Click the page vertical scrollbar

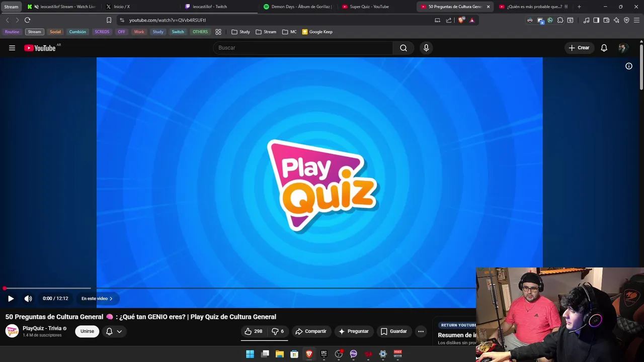point(641,68)
